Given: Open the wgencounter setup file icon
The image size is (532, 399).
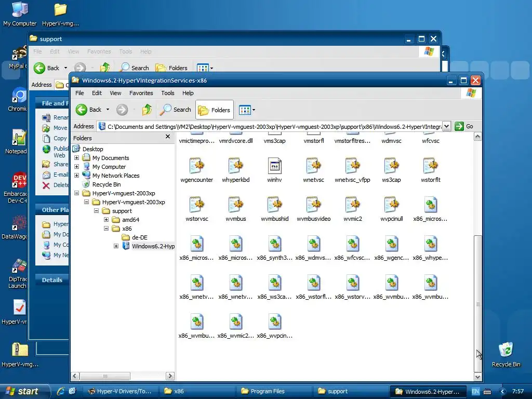Looking at the screenshot, I should coord(197,166).
